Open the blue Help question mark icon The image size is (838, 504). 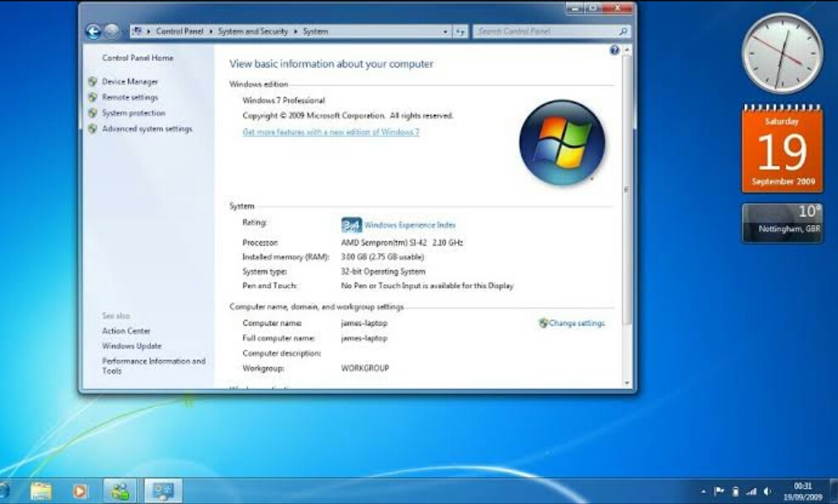point(614,50)
